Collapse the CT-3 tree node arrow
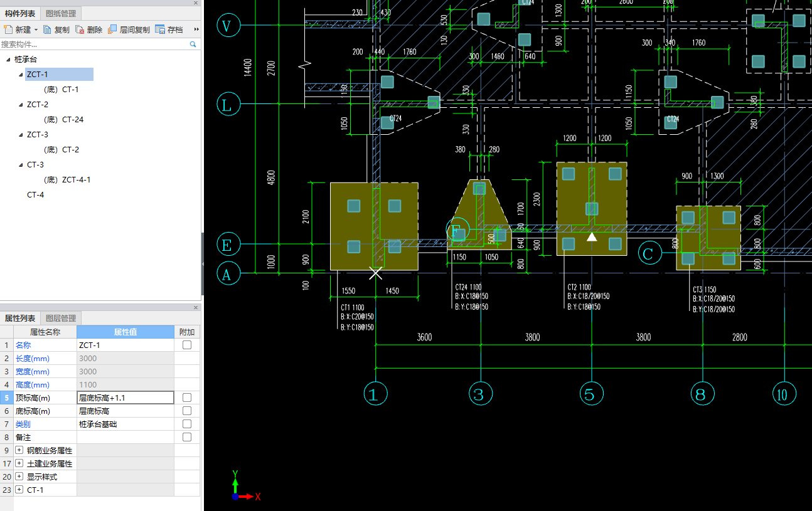Image resolution: width=812 pixels, height=511 pixels. (x=21, y=165)
